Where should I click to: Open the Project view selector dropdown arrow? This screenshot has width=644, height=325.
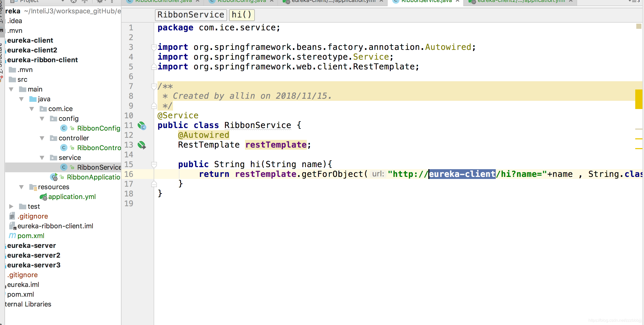(63, 1)
